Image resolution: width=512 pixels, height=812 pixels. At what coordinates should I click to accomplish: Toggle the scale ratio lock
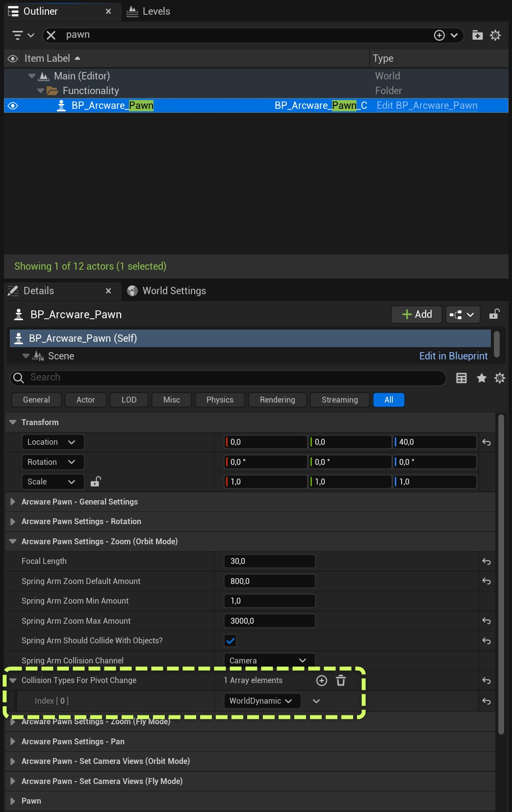[x=96, y=482]
